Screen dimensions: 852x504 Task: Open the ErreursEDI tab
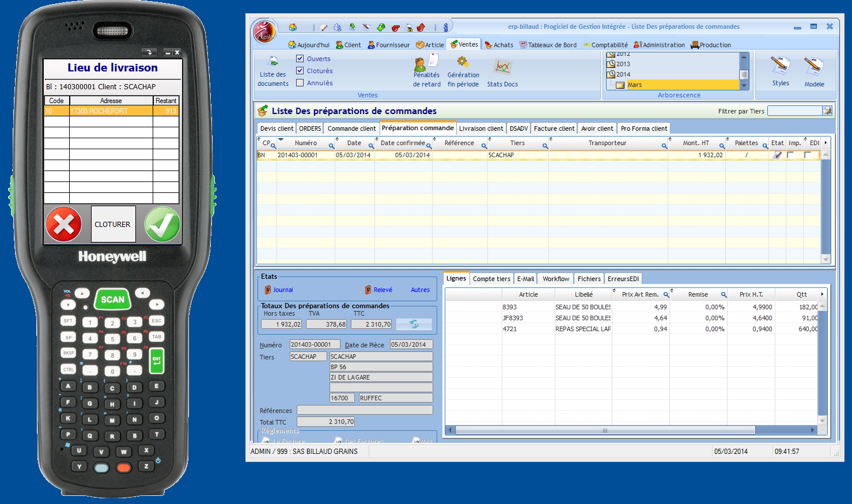(623, 279)
